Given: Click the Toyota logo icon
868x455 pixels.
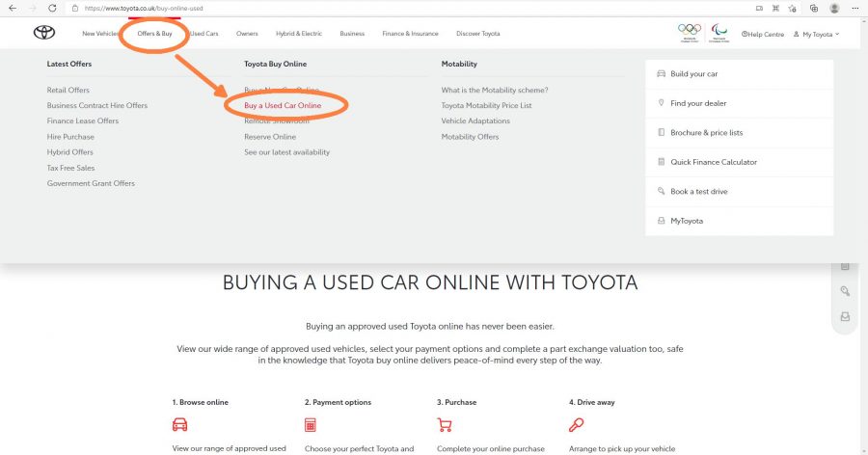Looking at the screenshot, I should coord(44,33).
